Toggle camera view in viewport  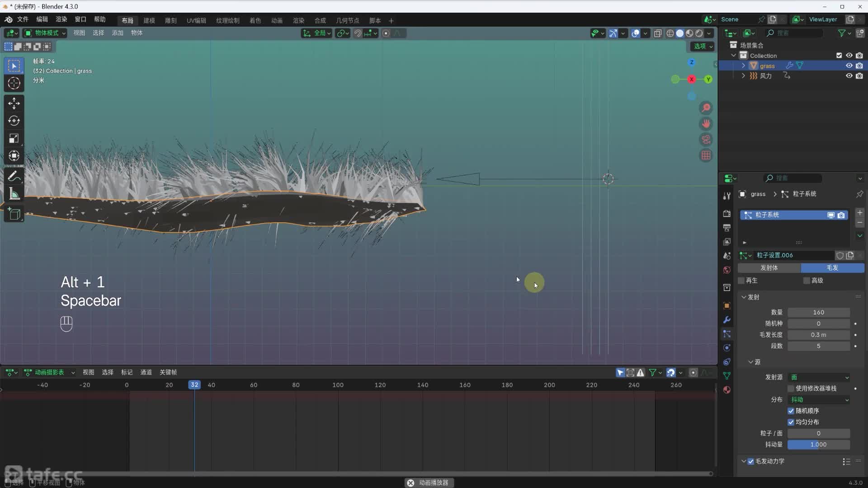tap(706, 140)
